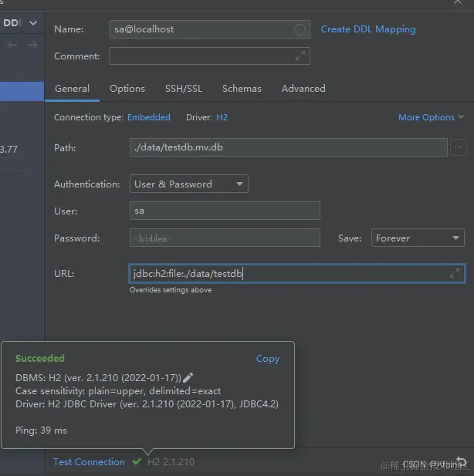
Task: Open the SSH/SSL tab
Action: click(184, 89)
